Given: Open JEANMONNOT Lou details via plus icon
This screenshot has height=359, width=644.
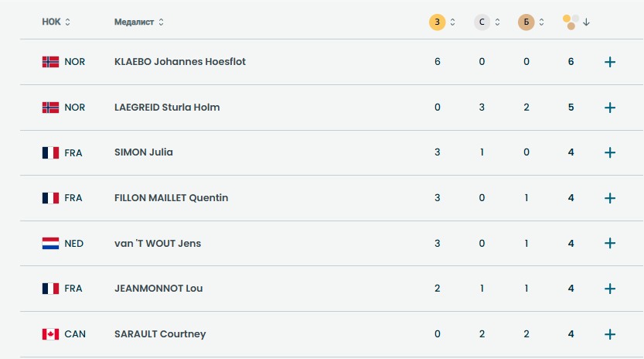Looking at the screenshot, I should 609,289.
